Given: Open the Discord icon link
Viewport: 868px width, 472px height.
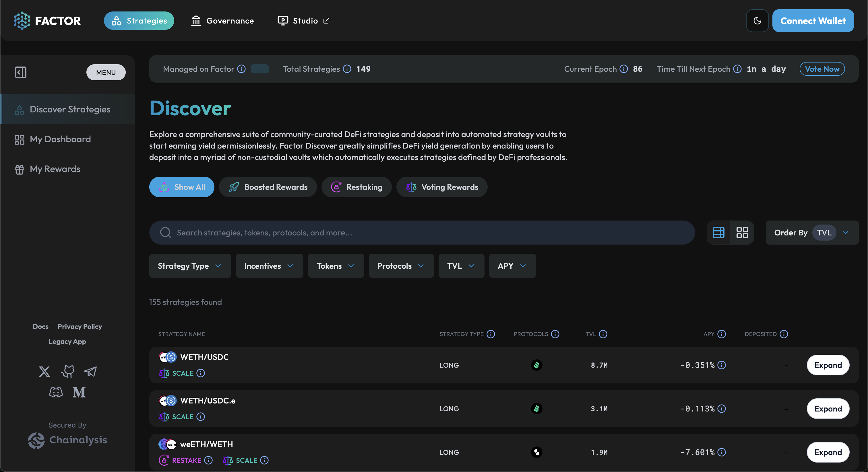Looking at the screenshot, I should click(56, 392).
